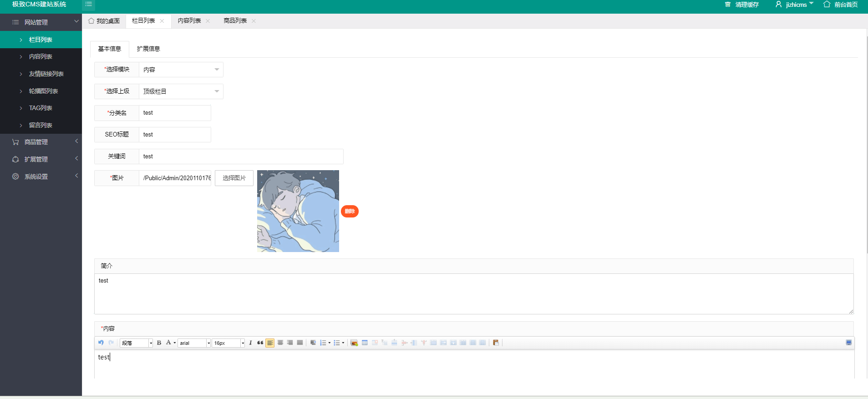This screenshot has width=868, height=399.
Task: Click the 清理缓存 link
Action: point(747,5)
